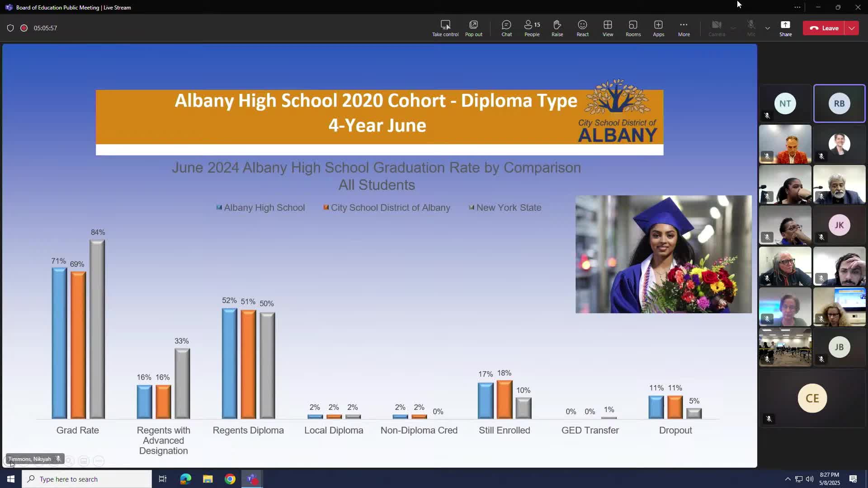Open the Apps panel

[x=658, y=28]
